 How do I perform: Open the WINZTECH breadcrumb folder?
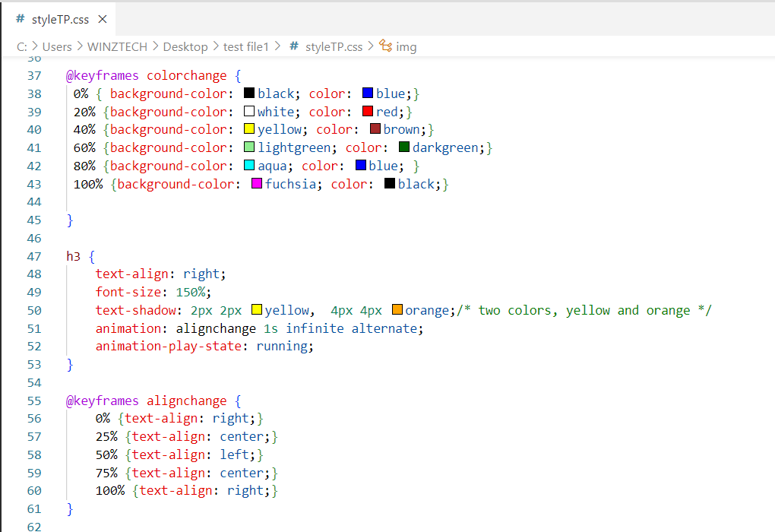pyautogui.click(x=117, y=47)
